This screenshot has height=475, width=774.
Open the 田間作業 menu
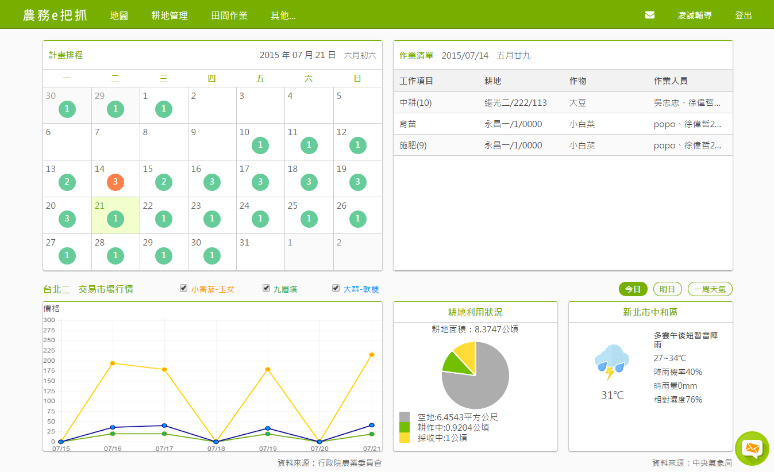pos(229,16)
